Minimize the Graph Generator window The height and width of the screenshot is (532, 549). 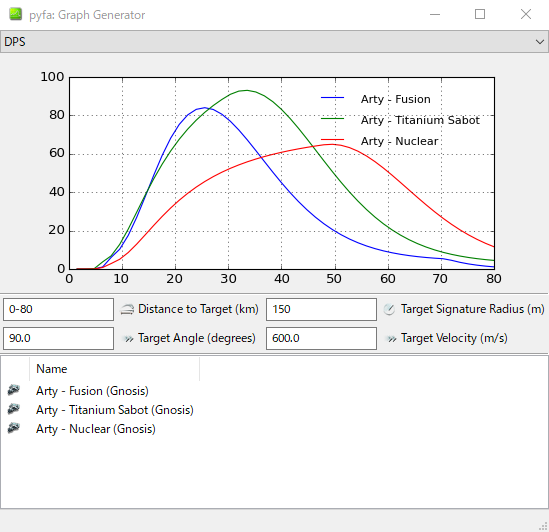tap(435, 14)
